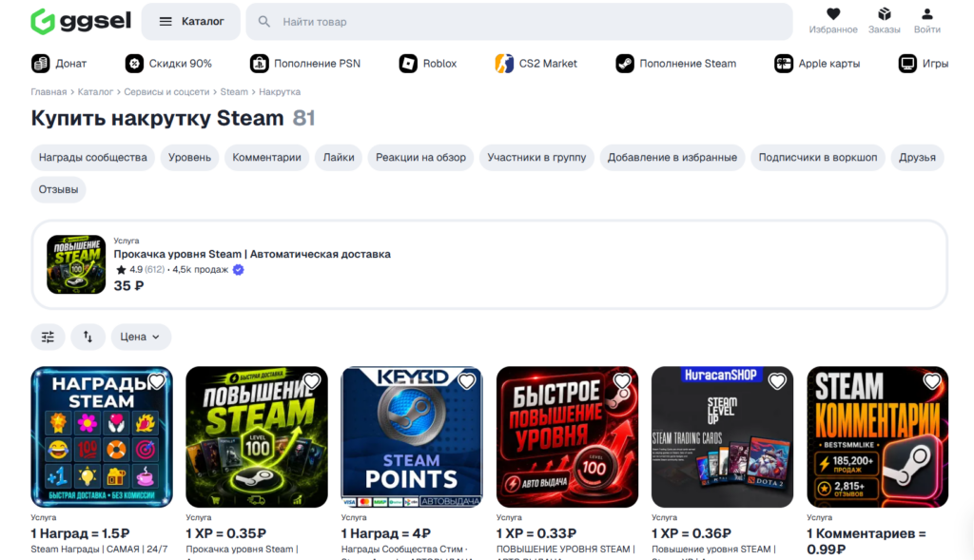Favorite the Steam Комментарии card
Screen dimensions: 974x560
(932, 381)
